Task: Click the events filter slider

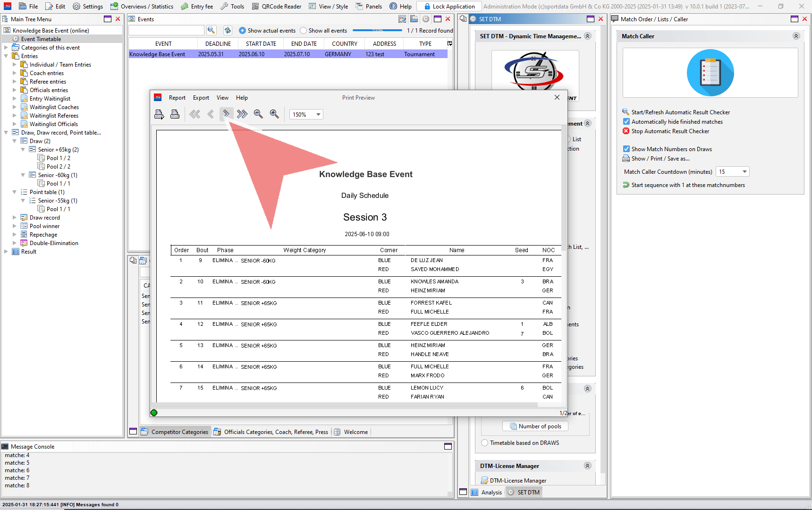Action: [x=377, y=31]
